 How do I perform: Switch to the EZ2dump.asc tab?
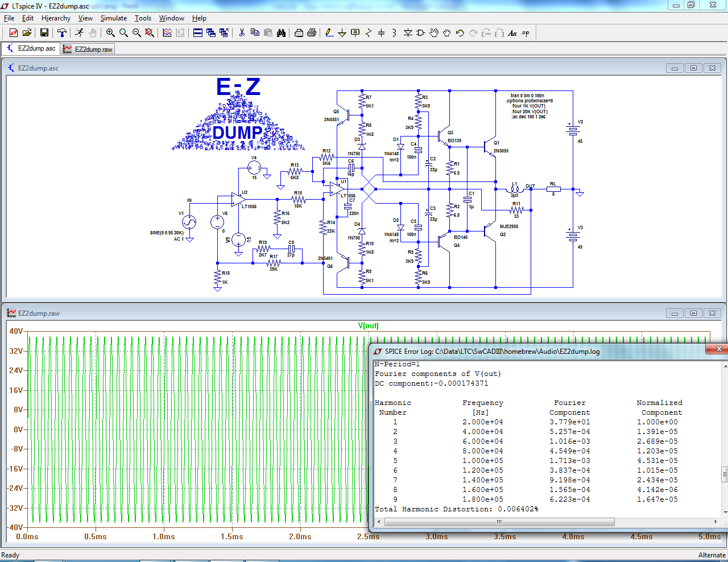[31, 48]
